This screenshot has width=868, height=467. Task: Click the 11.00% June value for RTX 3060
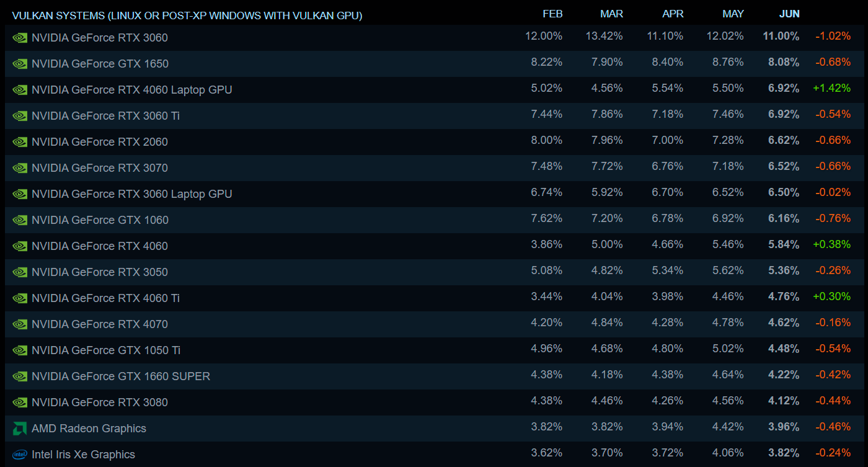coord(781,36)
